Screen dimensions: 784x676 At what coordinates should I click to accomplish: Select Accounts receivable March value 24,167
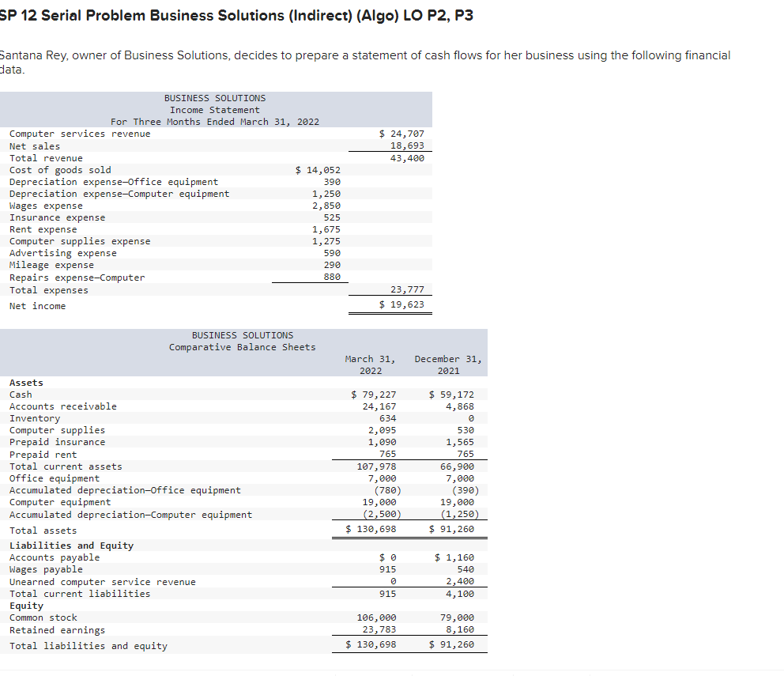click(x=379, y=407)
